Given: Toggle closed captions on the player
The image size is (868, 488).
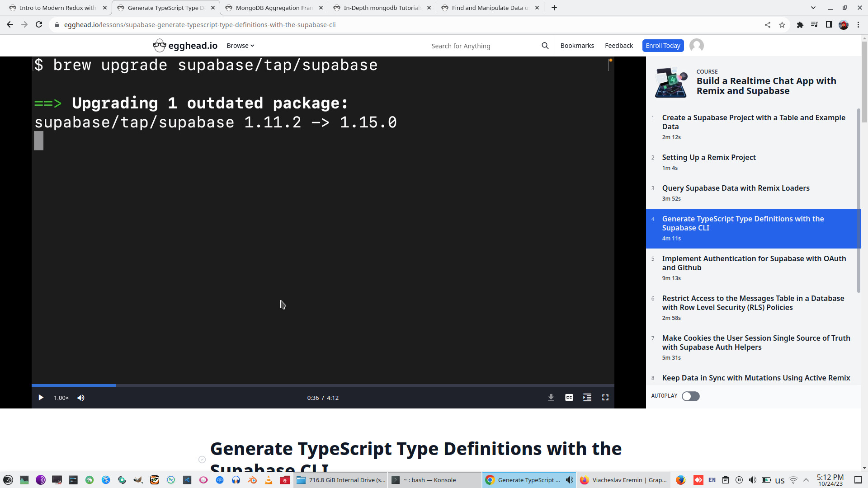Looking at the screenshot, I should tap(569, 398).
